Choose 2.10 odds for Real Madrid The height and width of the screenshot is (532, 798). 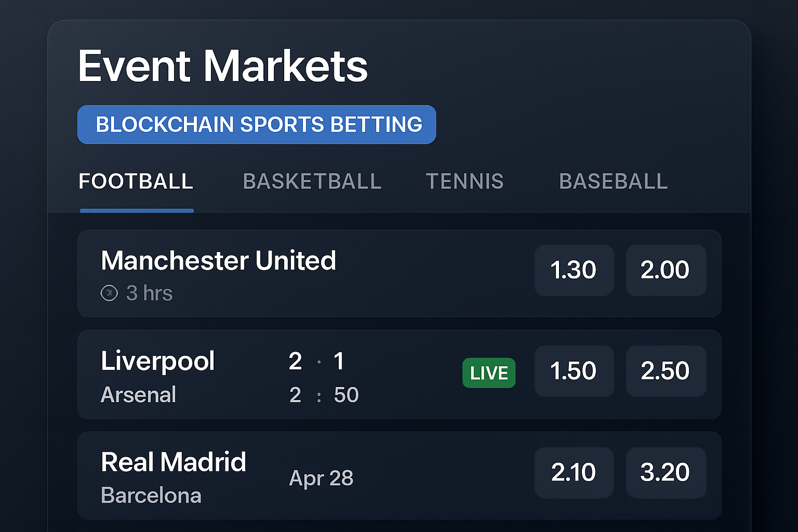[574, 472]
